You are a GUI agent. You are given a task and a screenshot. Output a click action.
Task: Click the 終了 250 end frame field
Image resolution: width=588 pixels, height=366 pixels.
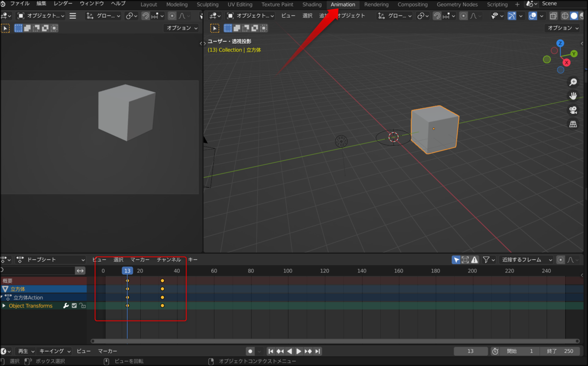pyautogui.click(x=560, y=351)
